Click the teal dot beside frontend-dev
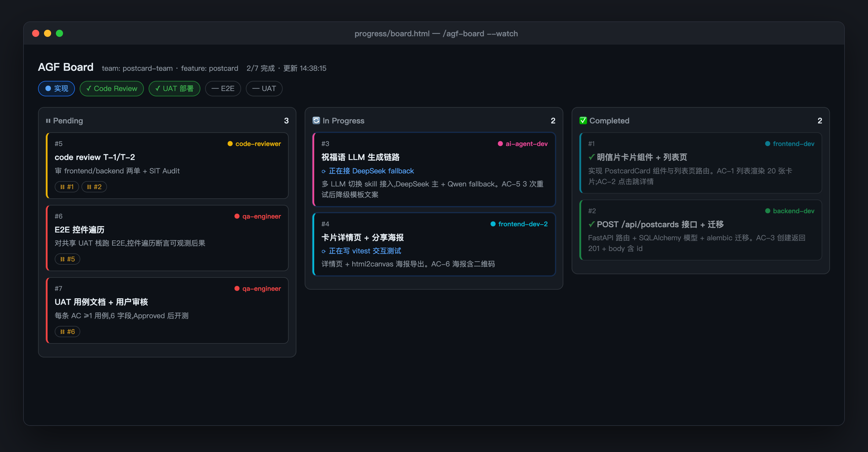Screen dimensions: 868x452 point(768,144)
